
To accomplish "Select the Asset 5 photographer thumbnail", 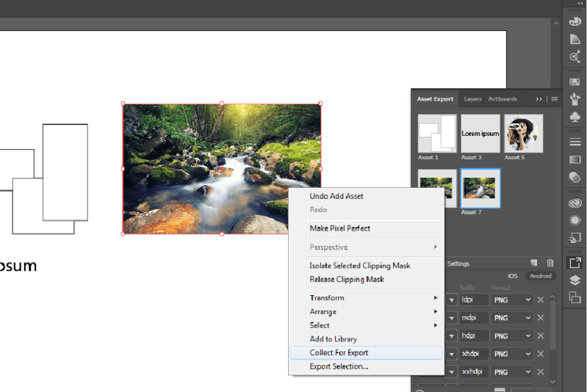I will coord(523,134).
